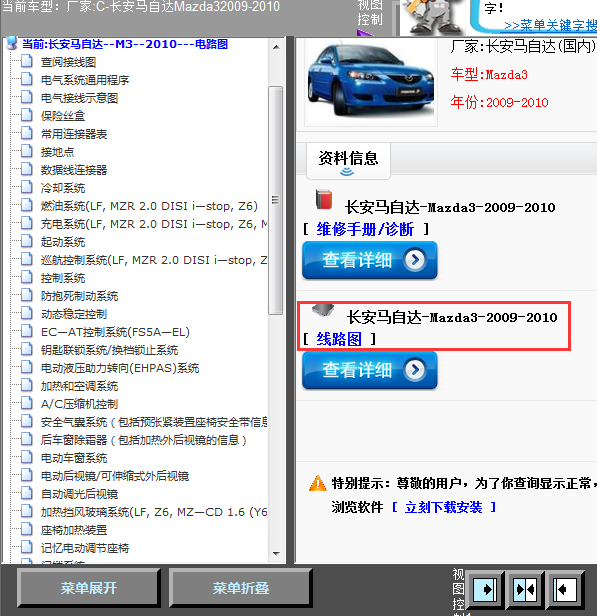This screenshot has width=597, height=616.
Task: Click the page icon next to 保险丝盒
Action: [27, 115]
